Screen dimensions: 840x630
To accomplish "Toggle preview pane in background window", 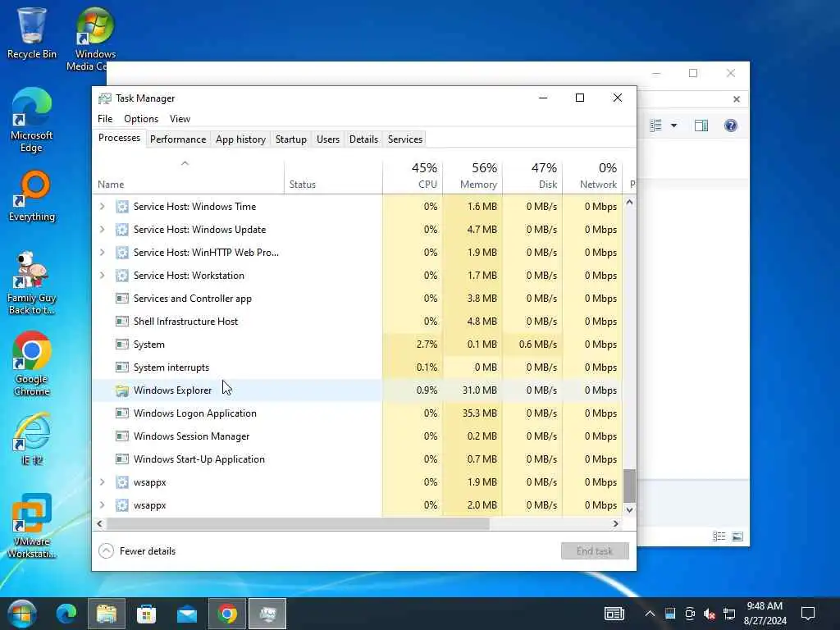I will pyautogui.click(x=701, y=126).
